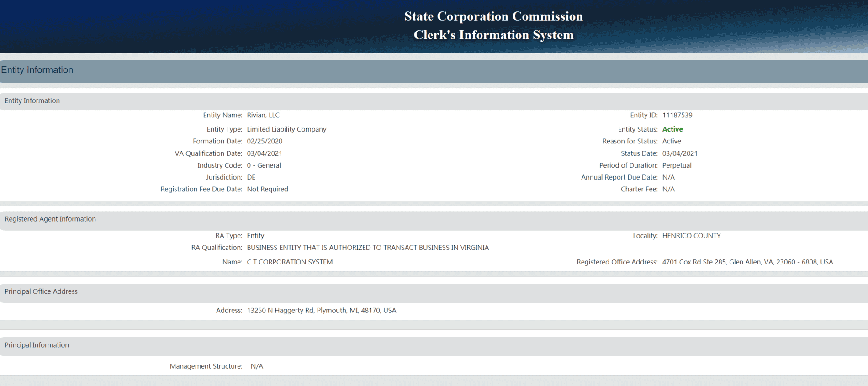Select the locality HENRICO COUNTY
868x386 pixels.
point(692,236)
